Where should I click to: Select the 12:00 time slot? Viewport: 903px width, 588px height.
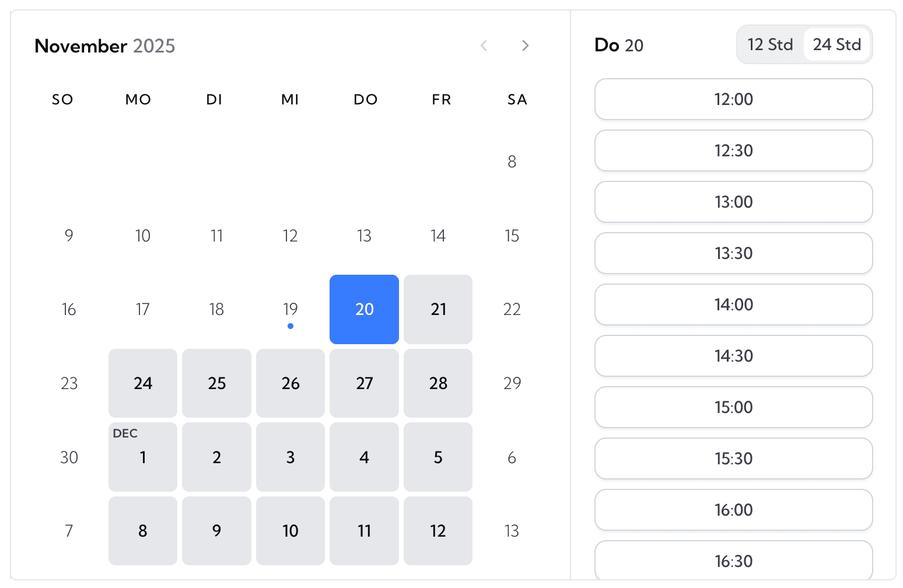(733, 99)
